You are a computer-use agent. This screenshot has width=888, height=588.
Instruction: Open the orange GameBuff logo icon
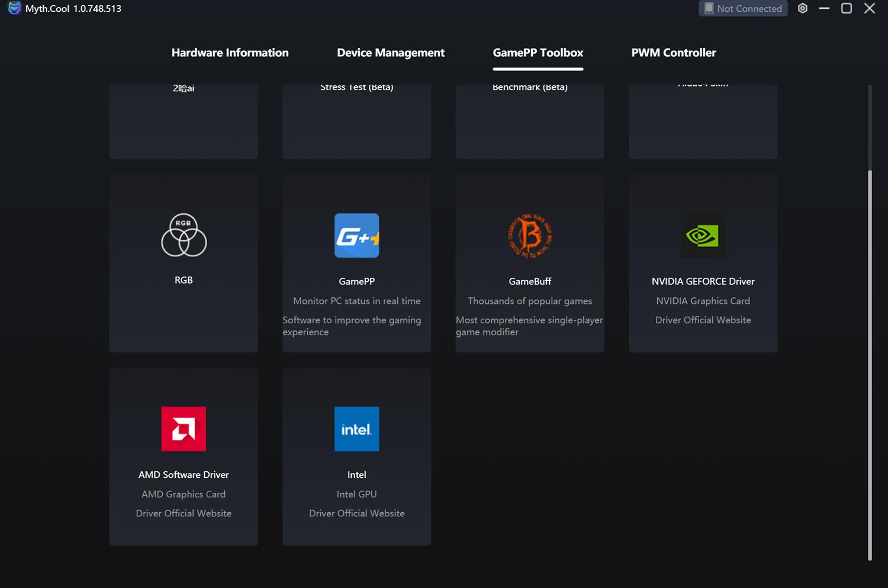[x=530, y=236]
